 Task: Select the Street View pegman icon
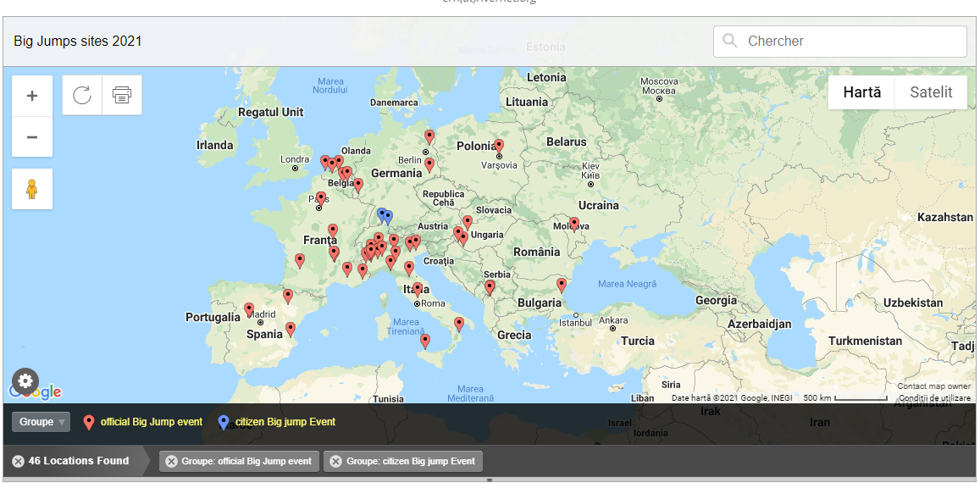click(32, 189)
